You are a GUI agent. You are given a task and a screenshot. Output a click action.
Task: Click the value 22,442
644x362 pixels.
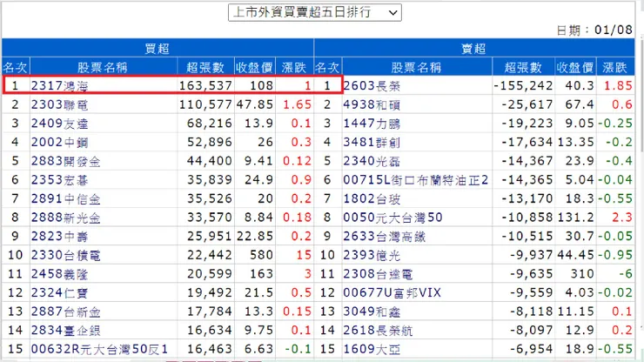click(x=210, y=255)
